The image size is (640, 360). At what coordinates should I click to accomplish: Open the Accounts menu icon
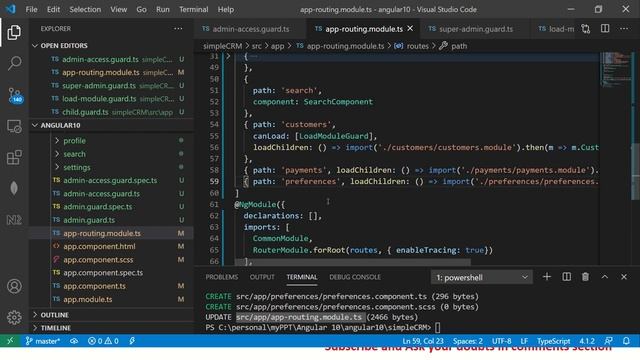14,286
